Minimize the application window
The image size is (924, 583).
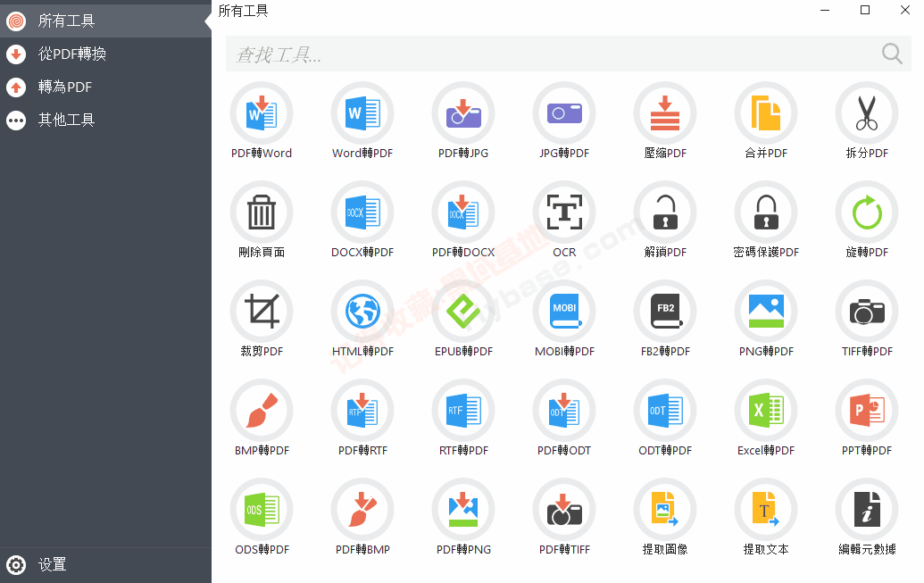(x=825, y=10)
